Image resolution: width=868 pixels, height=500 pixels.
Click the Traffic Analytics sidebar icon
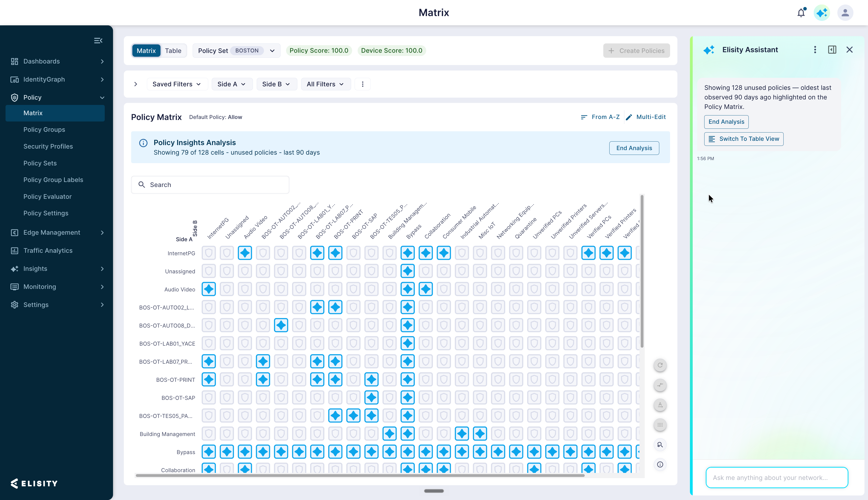[14, 251]
